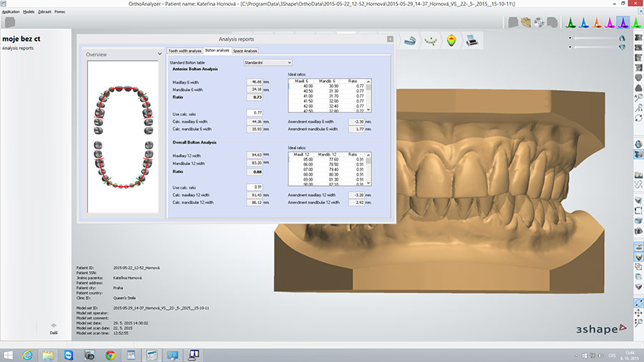
Task: Click the blue cone view icon
Action: pyautogui.click(x=584, y=23)
